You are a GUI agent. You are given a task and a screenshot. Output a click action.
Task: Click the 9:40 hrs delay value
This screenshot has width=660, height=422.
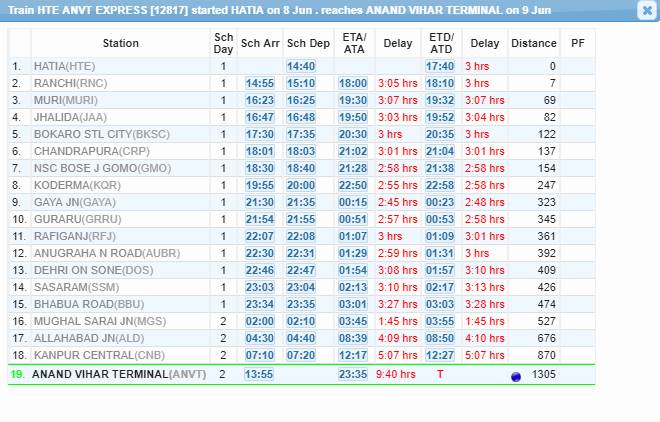tap(398, 374)
